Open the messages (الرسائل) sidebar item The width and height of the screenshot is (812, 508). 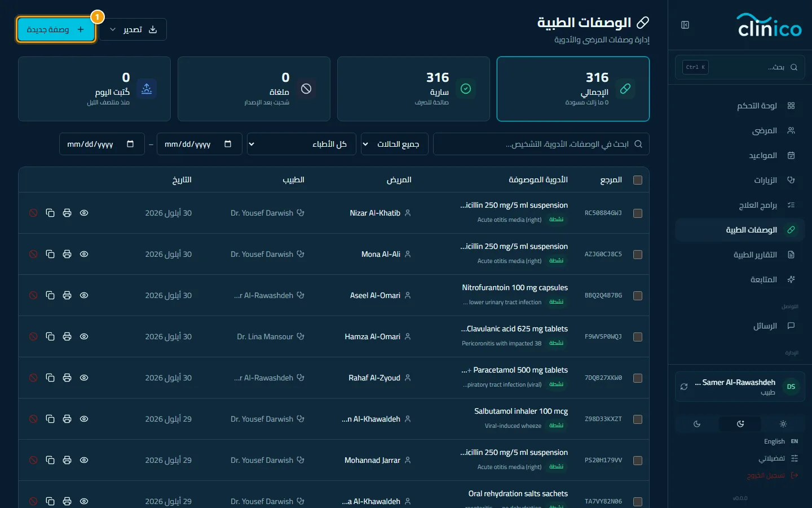(x=740, y=326)
